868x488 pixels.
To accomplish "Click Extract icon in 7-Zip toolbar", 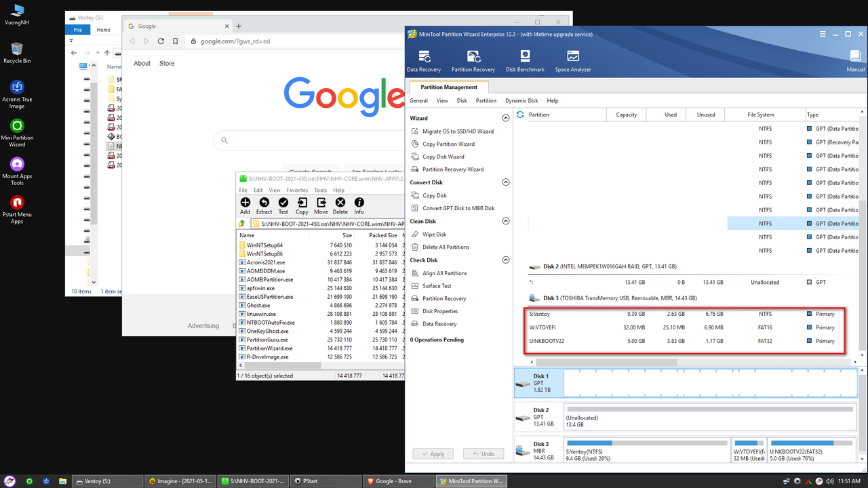I will [x=264, y=206].
